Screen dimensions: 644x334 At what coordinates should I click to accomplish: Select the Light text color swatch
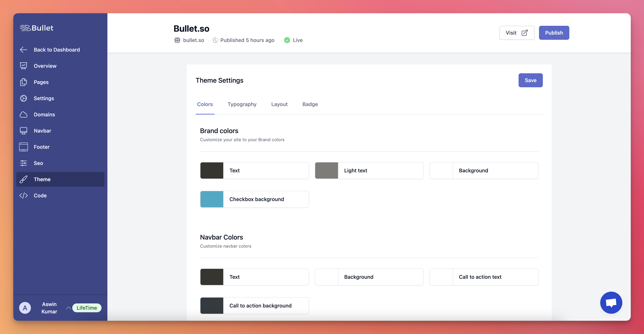click(x=326, y=170)
